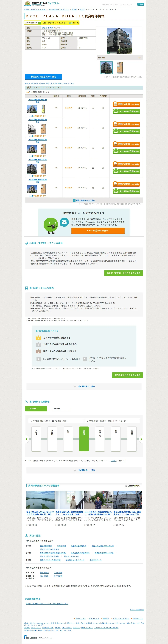Select 荻窪 station card
The height and width of the screenshot is (644, 168).
tap(116, 439)
